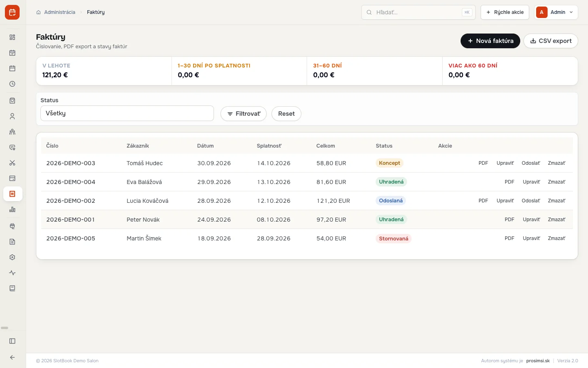Open the Status dropdown showing Všetky
The width and height of the screenshot is (588, 368).
[x=127, y=113]
